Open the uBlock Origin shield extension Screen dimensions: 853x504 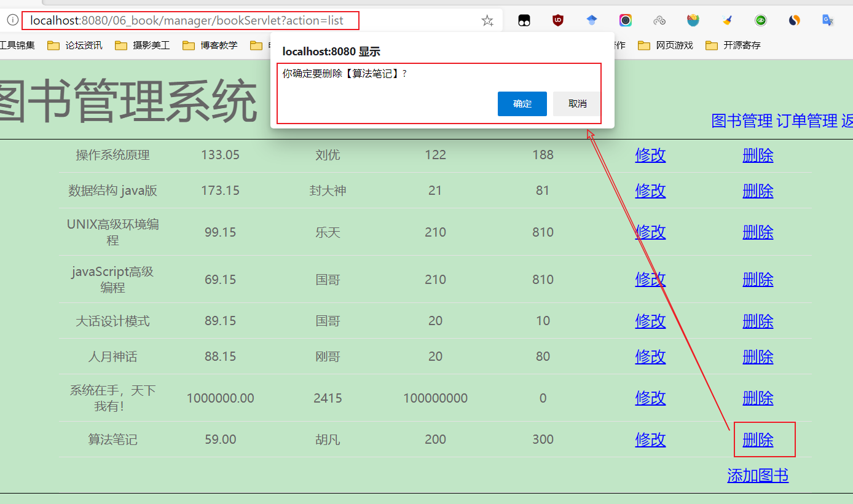(x=558, y=20)
